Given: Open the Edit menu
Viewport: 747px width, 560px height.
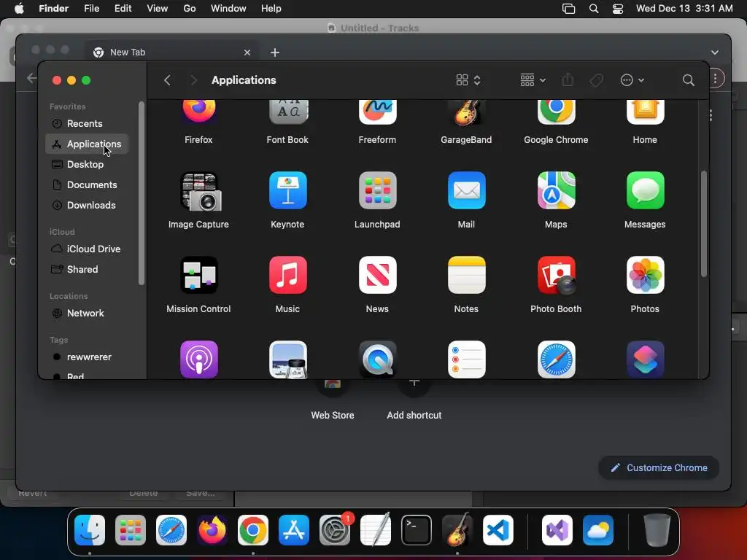Looking at the screenshot, I should pos(123,9).
